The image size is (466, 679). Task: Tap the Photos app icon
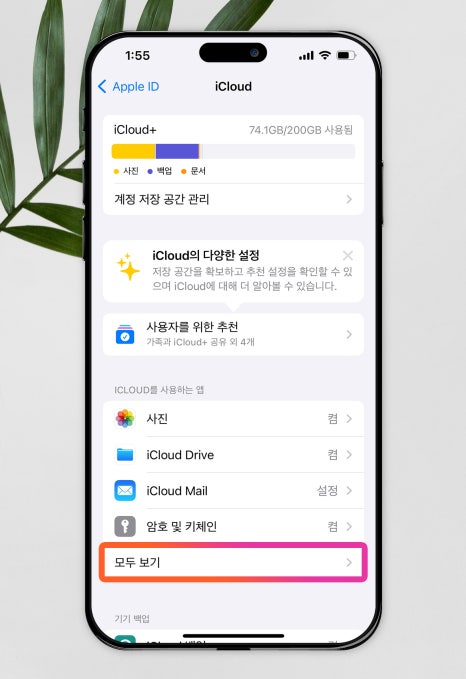125,419
